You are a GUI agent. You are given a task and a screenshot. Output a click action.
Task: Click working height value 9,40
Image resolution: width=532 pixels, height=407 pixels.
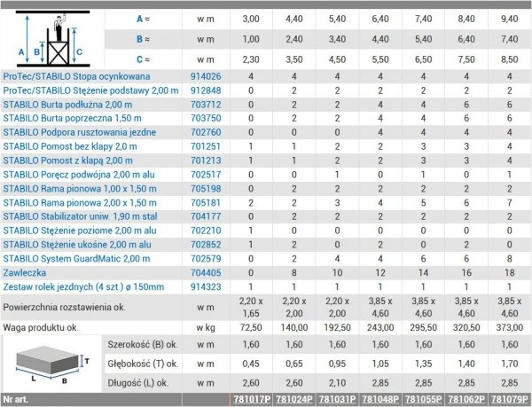click(510, 20)
